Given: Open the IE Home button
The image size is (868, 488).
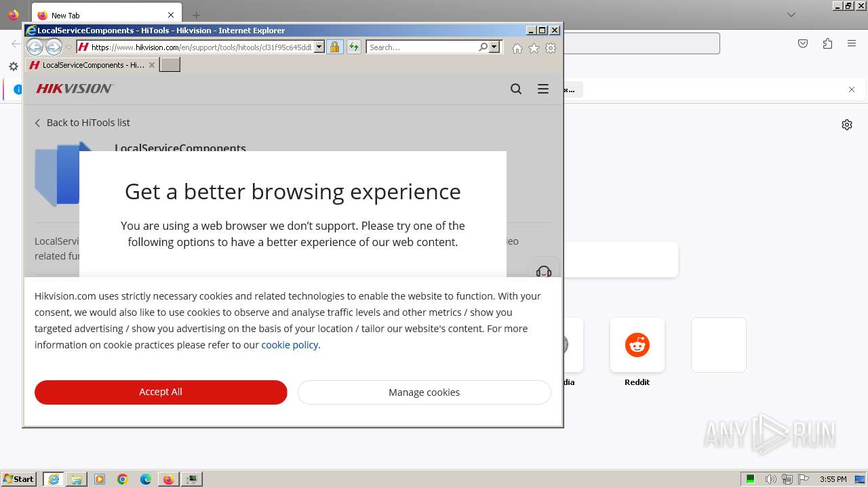Looking at the screenshot, I should (x=517, y=48).
